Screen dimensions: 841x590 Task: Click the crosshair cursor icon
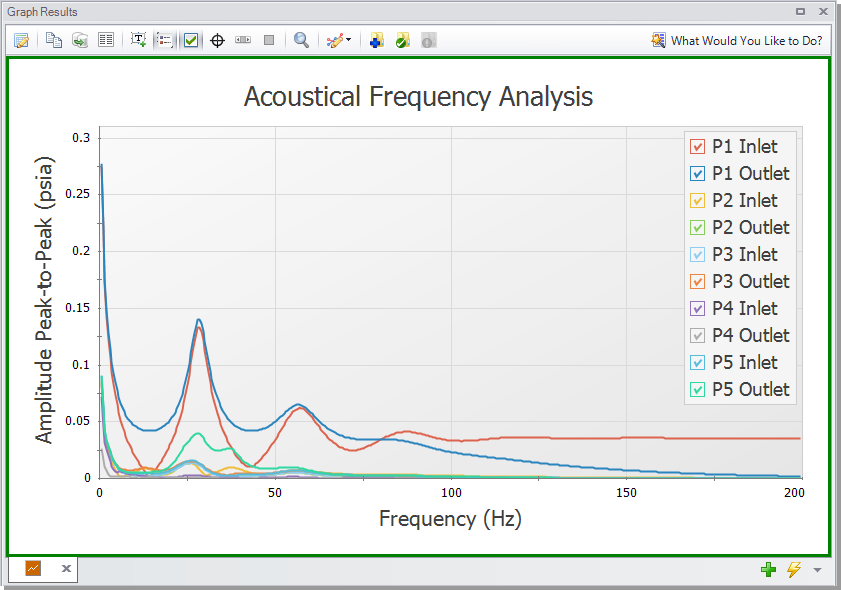pyautogui.click(x=217, y=40)
